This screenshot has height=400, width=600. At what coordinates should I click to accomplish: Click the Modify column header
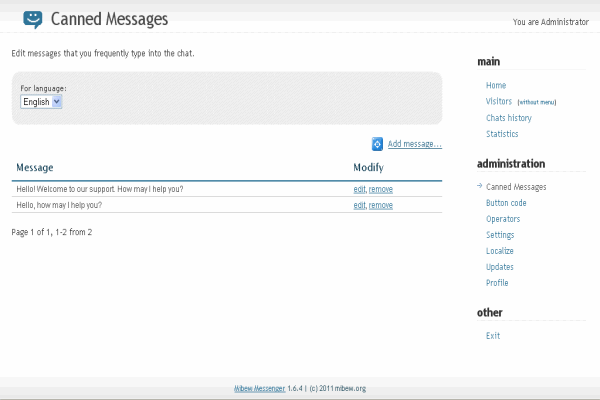368,168
